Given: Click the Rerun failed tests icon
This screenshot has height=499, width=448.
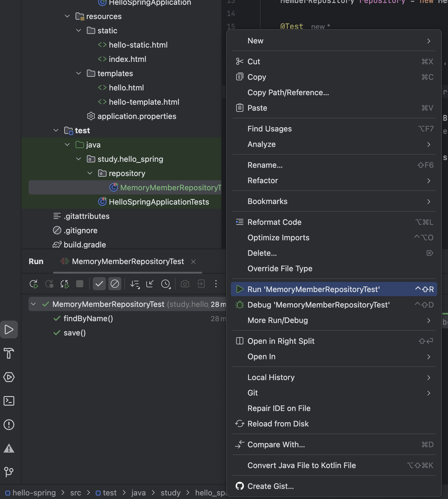Looking at the screenshot, I should [49, 284].
